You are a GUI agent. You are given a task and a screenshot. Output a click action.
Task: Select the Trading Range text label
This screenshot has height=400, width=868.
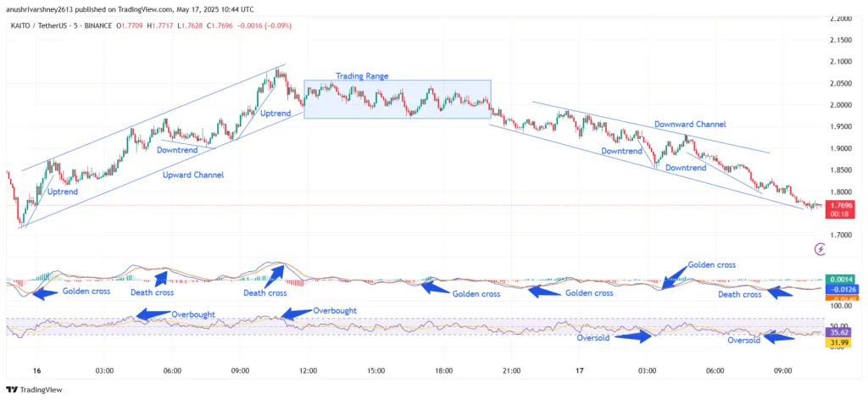tap(362, 75)
